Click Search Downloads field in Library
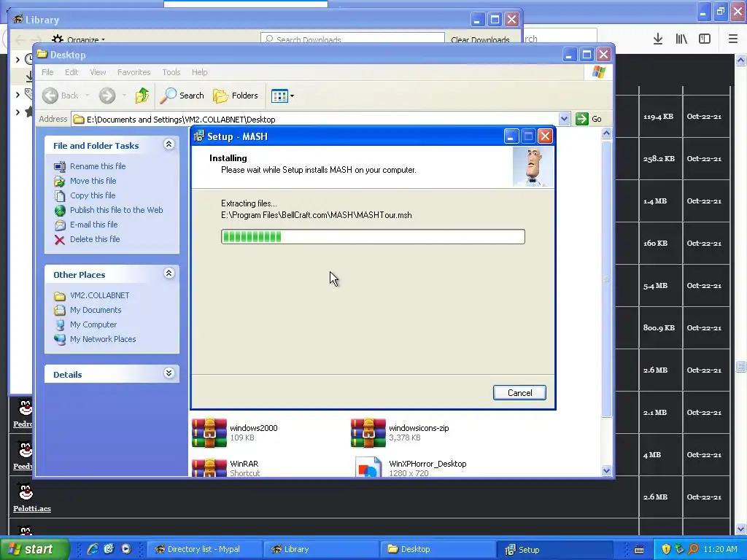Screen dimensions: 747x560 click(352, 39)
